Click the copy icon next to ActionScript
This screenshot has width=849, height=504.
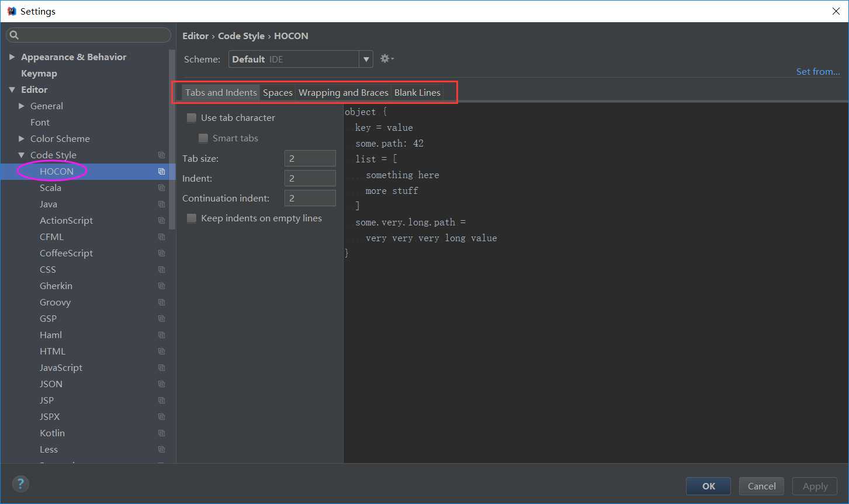[162, 220]
